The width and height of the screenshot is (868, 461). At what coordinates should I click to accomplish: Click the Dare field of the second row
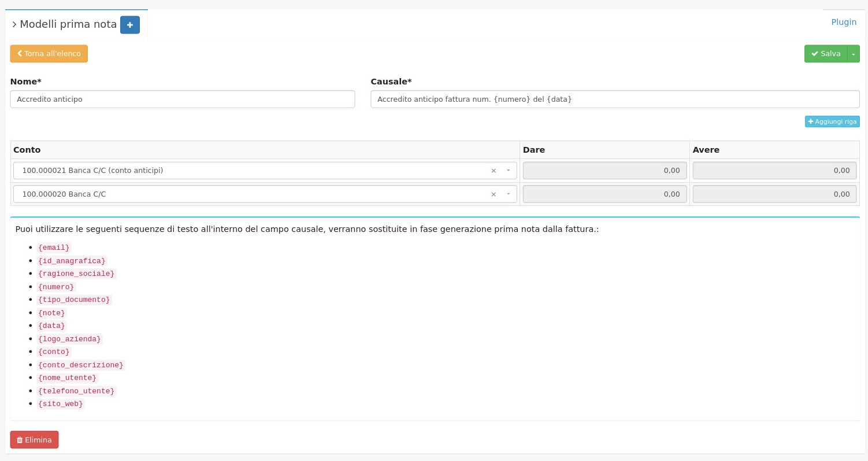(604, 194)
